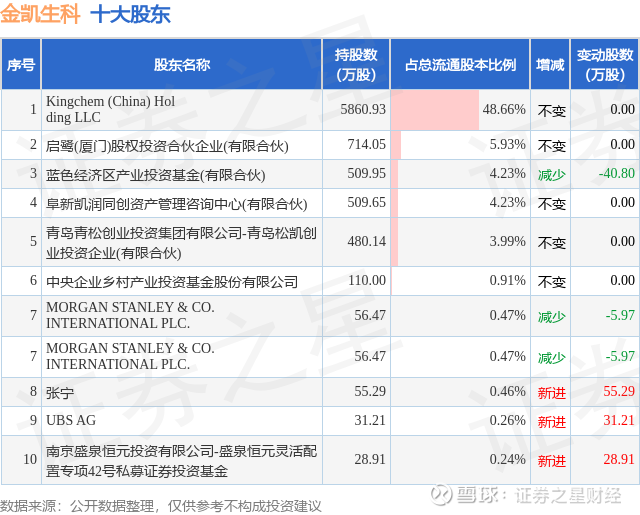This screenshot has height=515, width=640.
Task: Click the 5.93% ratio value
Action: pos(507,144)
